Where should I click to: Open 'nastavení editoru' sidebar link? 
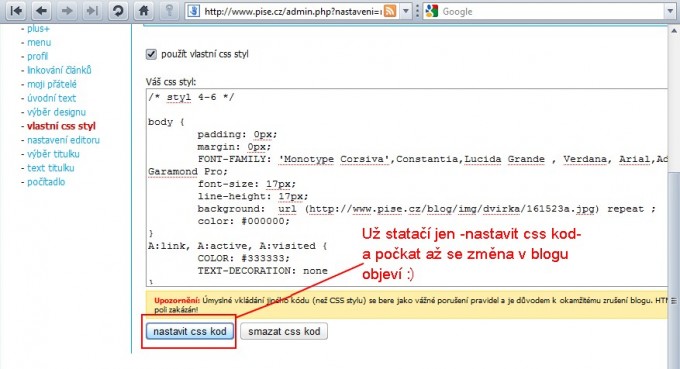coord(63,140)
